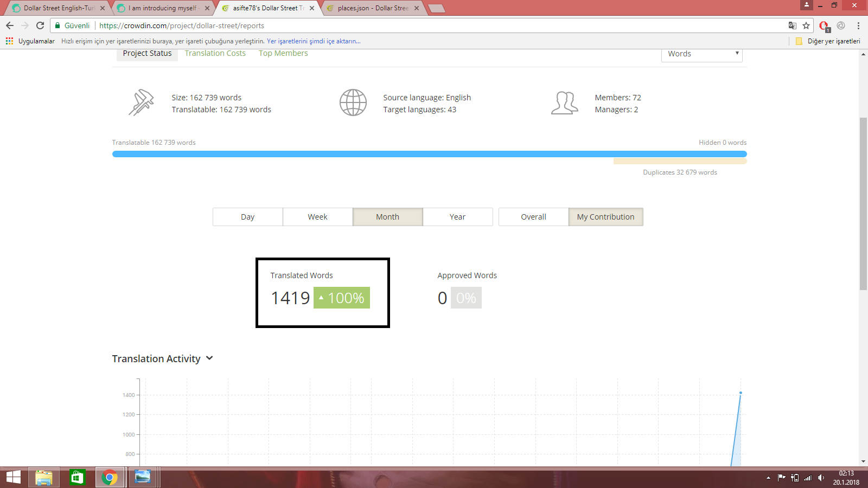The height and width of the screenshot is (488, 868).
Task: Select the Year period toggle
Action: 457,217
